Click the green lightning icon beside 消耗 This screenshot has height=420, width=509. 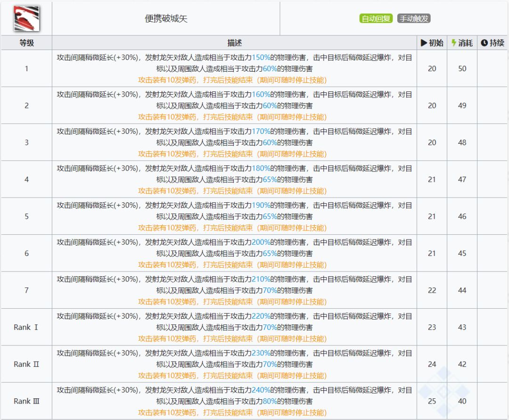pos(454,43)
